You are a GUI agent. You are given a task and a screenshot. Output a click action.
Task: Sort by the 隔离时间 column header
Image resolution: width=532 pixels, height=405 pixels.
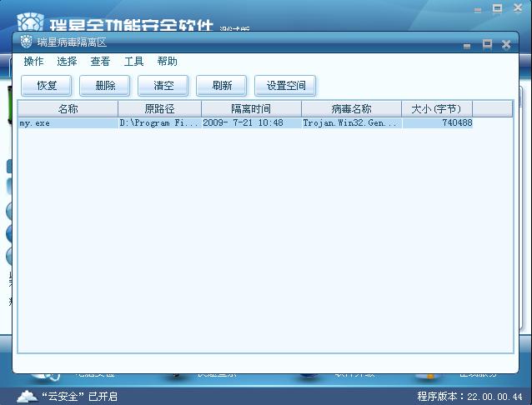pos(251,109)
